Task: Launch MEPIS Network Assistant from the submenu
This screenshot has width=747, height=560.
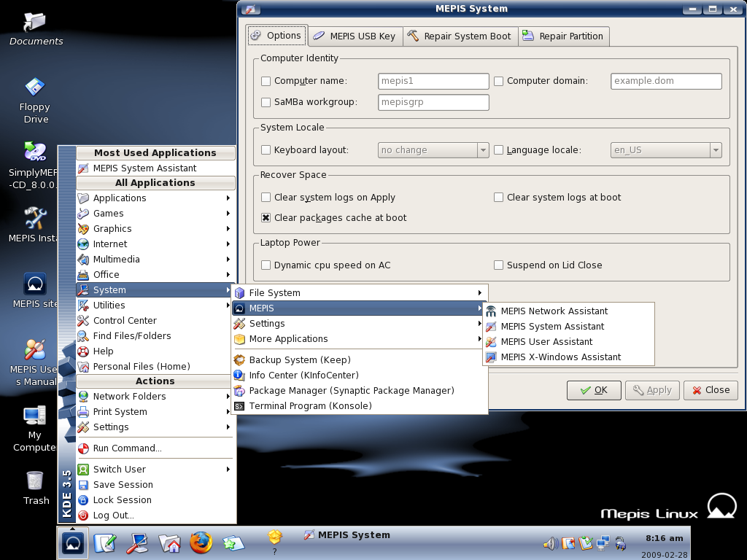Action: [569, 311]
